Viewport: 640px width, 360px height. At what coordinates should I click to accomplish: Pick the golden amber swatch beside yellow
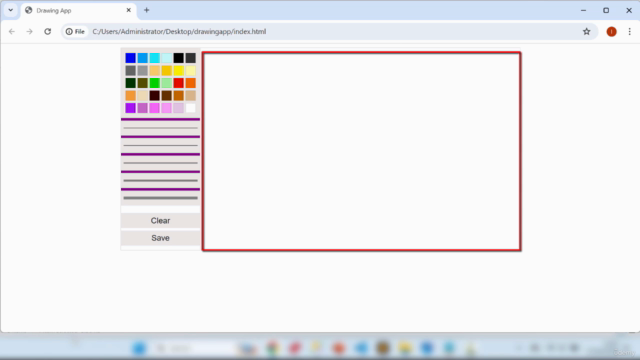(167, 71)
